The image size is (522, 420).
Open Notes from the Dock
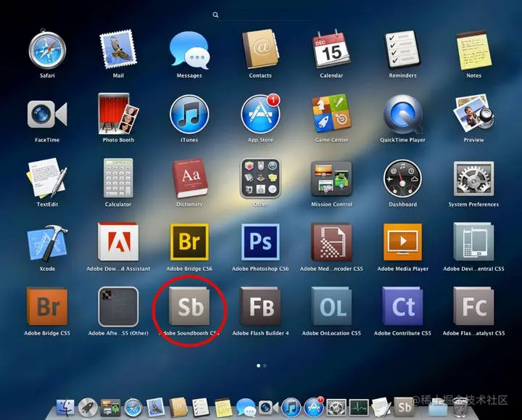point(223,408)
